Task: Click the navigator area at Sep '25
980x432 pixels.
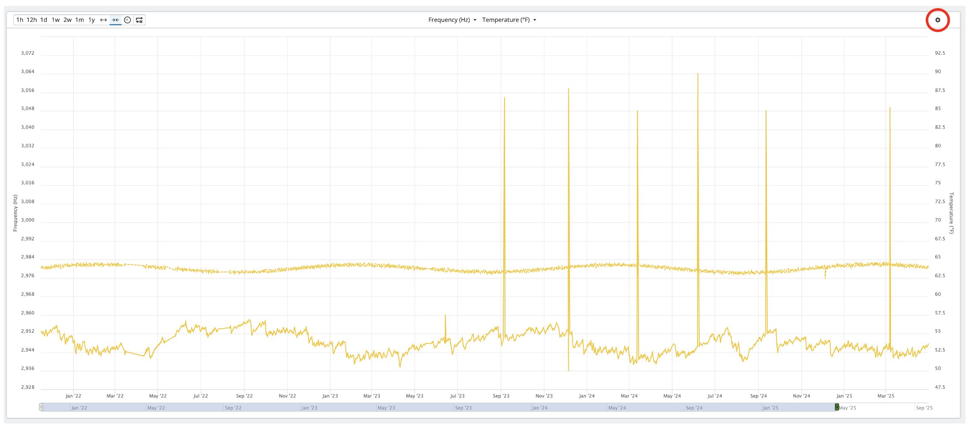Action: (x=924, y=408)
